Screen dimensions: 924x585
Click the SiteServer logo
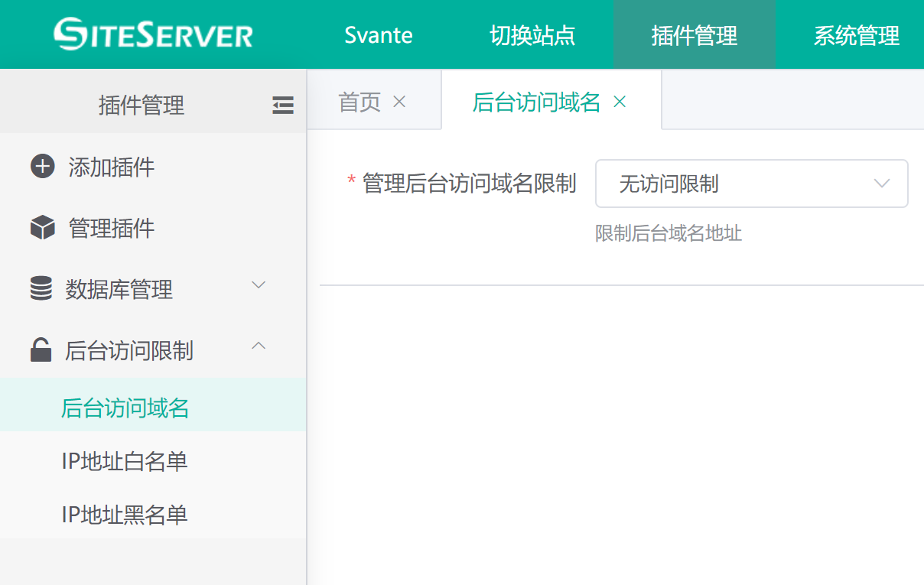(x=153, y=35)
